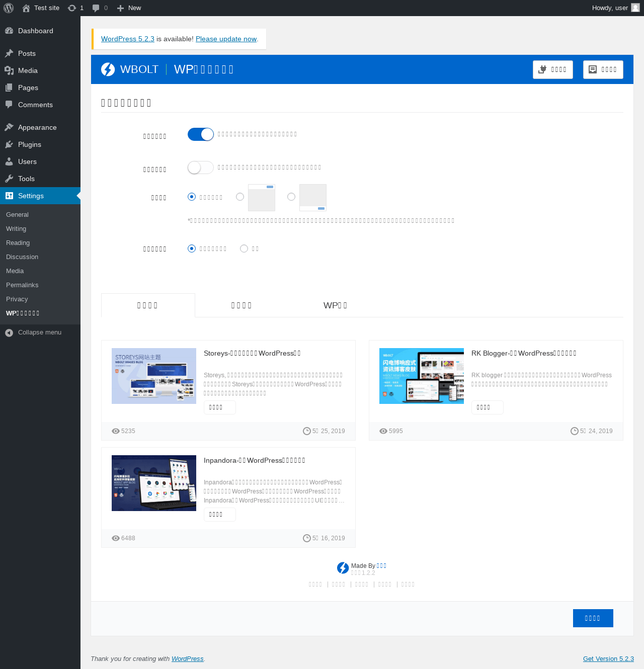Click the WordPress link in the footer credit
This screenshot has height=669, width=644.
[x=187, y=659]
